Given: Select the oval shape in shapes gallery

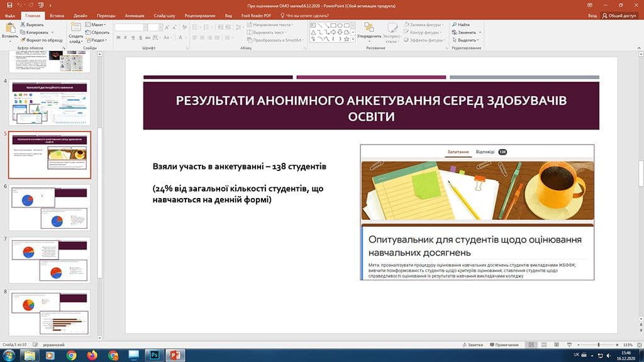Looking at the screenshot, I should 340,25.
